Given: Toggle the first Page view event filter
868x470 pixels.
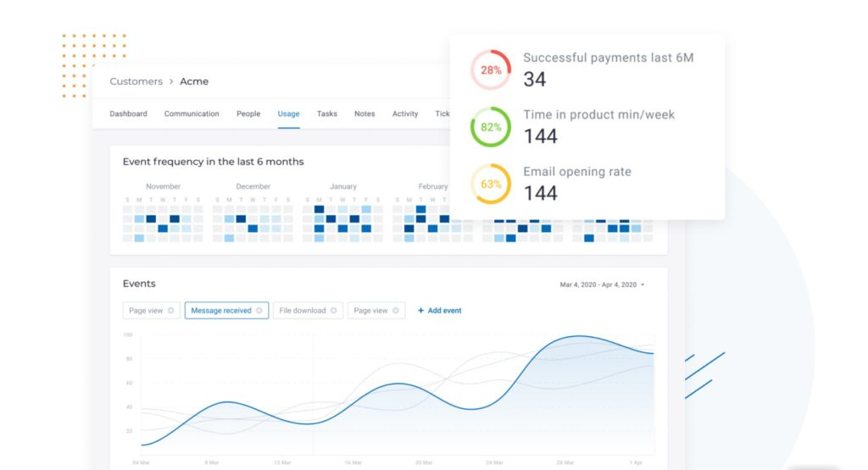Looking at the screenshot, I should coord(145,311).
